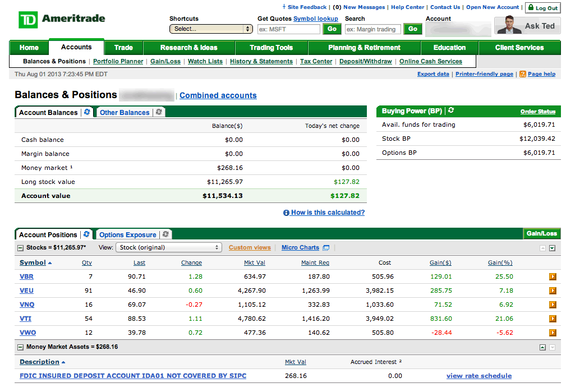Open the View Stock (original) dropdown
The image size is (566, 392).
pos(169,248)
